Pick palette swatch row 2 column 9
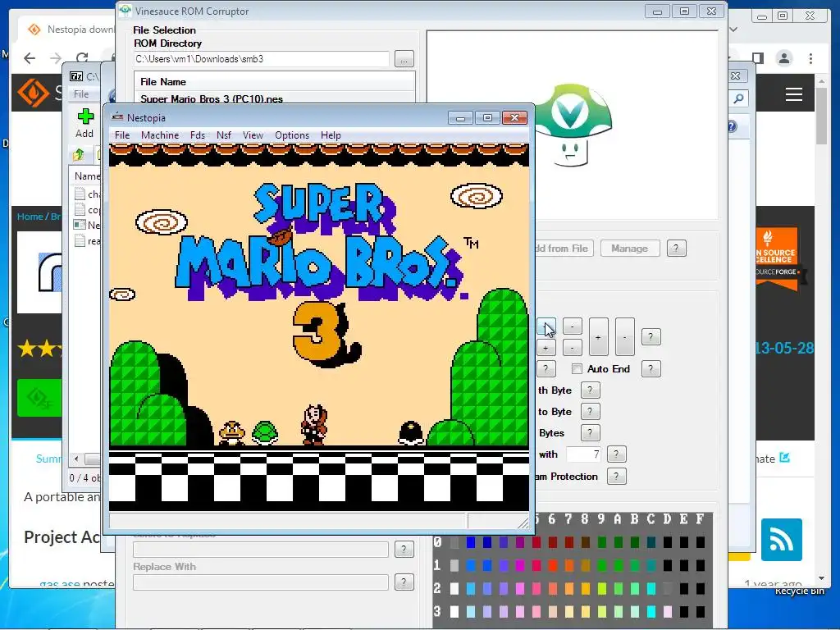This screenshot has height=630, width=840. (602, 588)
